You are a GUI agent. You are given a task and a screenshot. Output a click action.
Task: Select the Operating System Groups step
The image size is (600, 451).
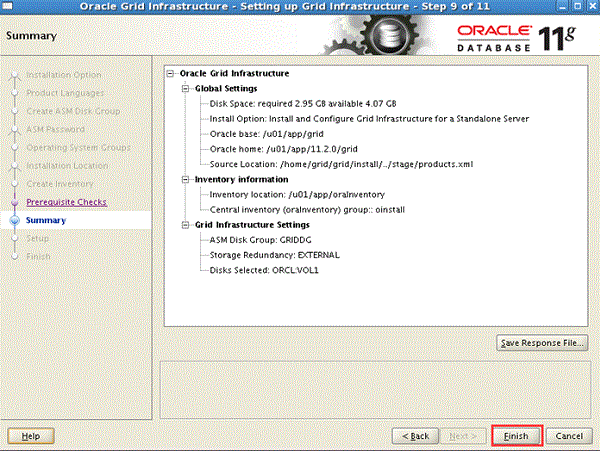coord(78,148)
